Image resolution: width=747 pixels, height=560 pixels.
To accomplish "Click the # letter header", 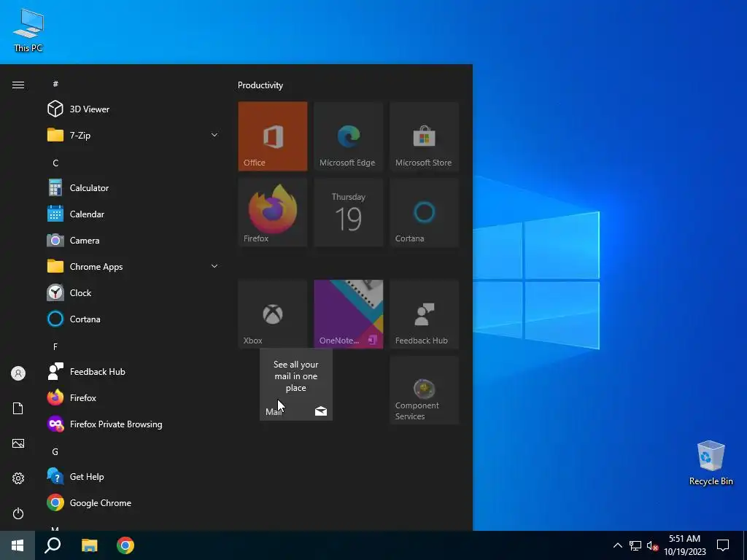I will click(x=55, y=84).
